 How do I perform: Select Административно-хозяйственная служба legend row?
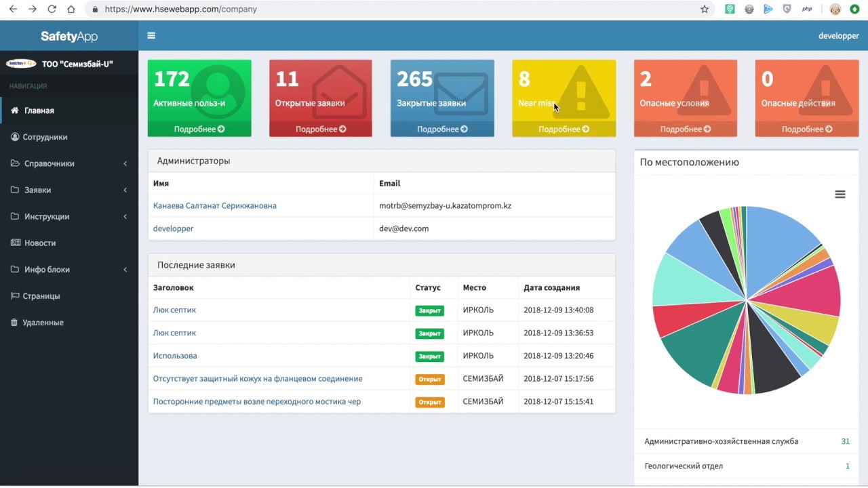[747, 441]
